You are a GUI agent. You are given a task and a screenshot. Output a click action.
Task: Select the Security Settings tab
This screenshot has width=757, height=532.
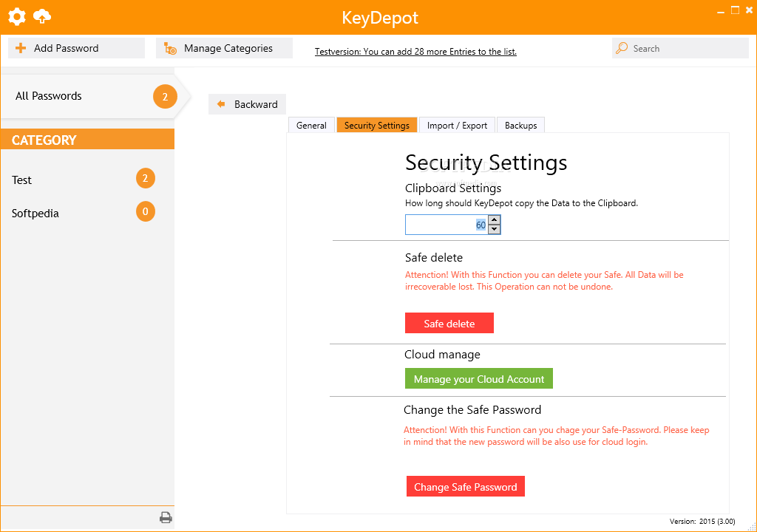pos(376,125)
